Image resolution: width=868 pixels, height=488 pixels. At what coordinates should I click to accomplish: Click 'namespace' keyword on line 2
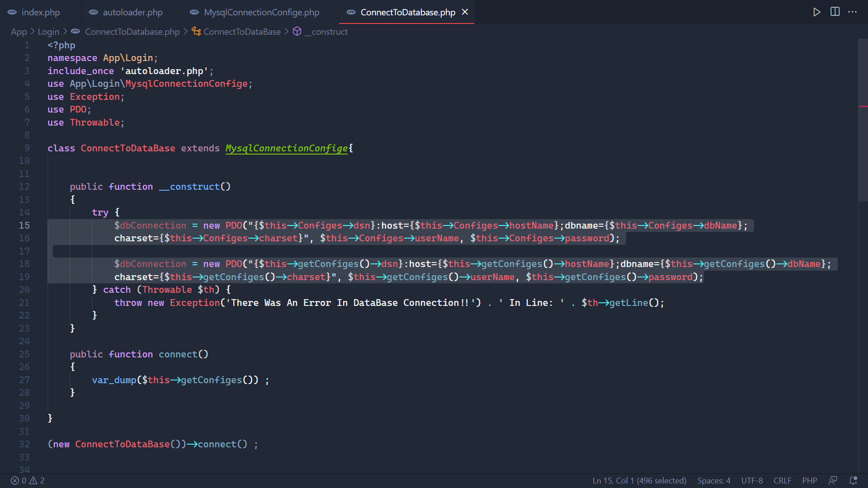[72, 58]
